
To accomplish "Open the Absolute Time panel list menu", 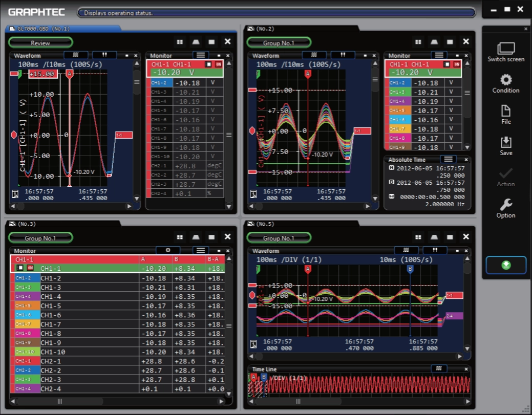I will [x=448, y=159].
